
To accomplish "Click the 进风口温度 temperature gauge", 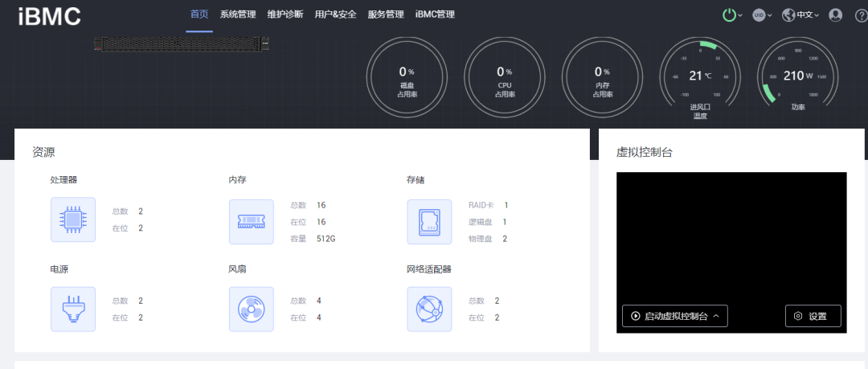I will click(x=700, y=78).
